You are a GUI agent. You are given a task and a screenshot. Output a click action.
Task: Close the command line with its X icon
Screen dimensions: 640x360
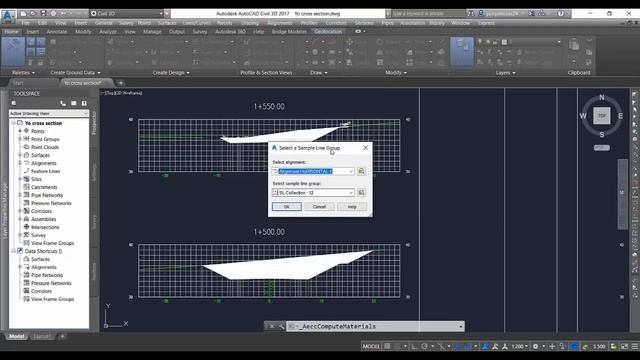[x=272, y=327]
